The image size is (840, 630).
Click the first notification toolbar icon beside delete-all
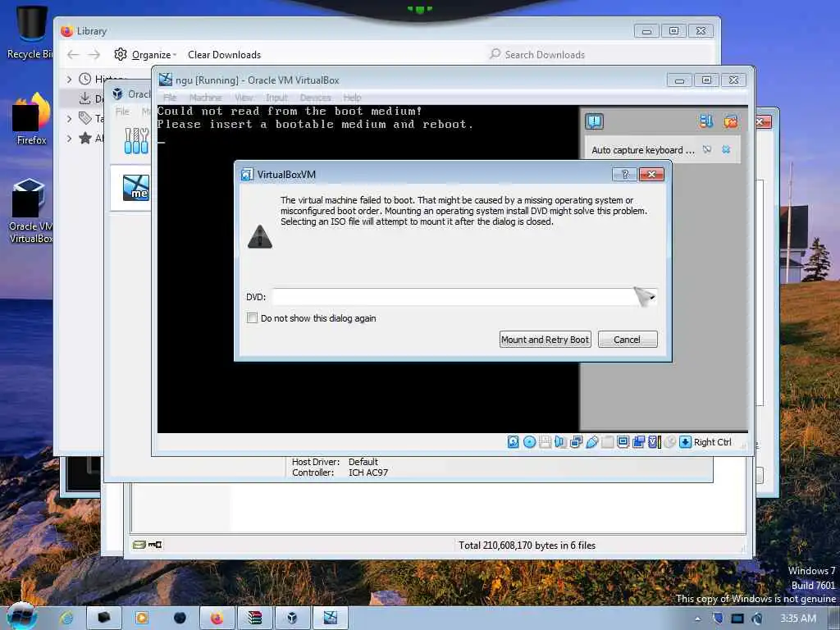click(x=706, y=121)
